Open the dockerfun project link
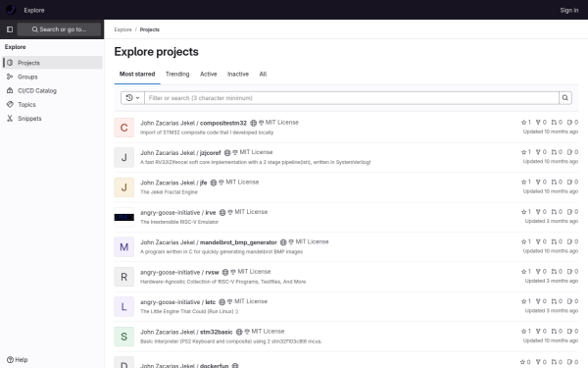This screenshot has width=588, height=368. pos(184,365)
